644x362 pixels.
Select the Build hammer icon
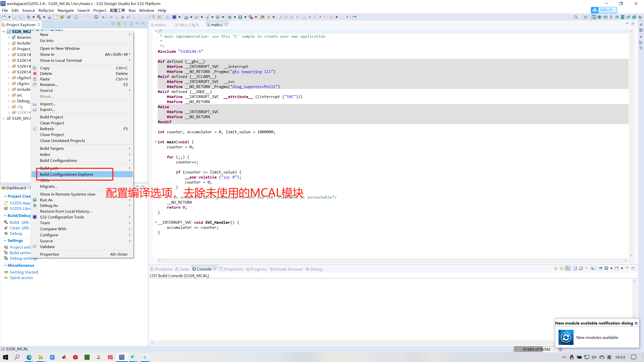coord(38,17)
